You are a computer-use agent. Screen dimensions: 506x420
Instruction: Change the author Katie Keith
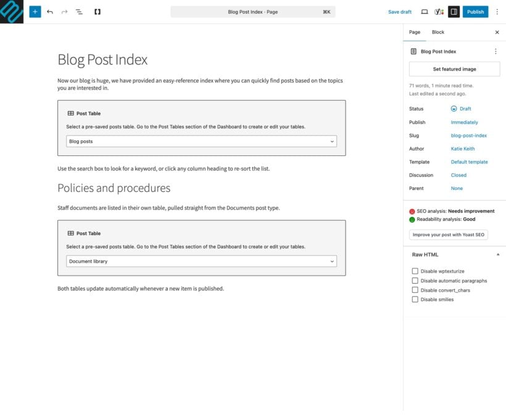point(463,149)
